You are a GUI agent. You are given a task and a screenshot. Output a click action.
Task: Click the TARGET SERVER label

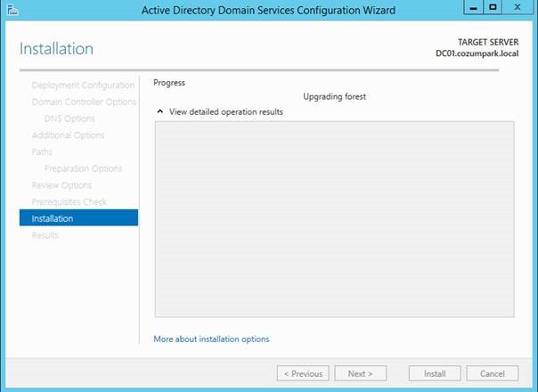(x=488, y=42)
